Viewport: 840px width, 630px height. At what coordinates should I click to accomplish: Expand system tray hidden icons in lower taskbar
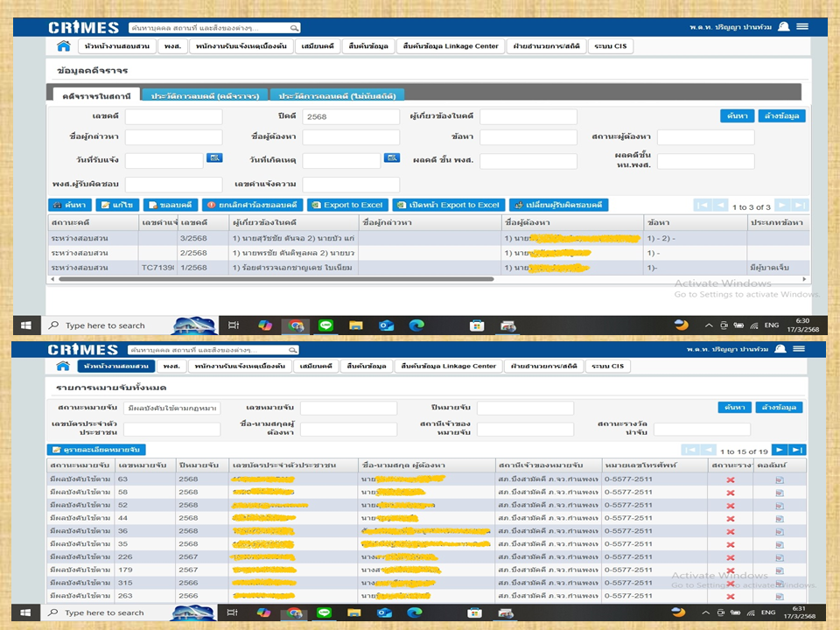click(x=709, y=612)
